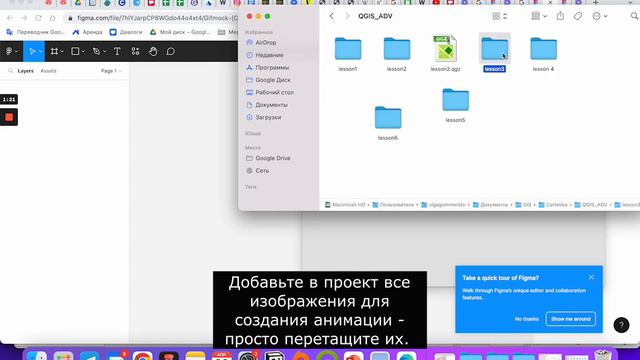Open Finder grouping options dropdown
The width and height of the screenshot is (640, 360).
point(539,16)
